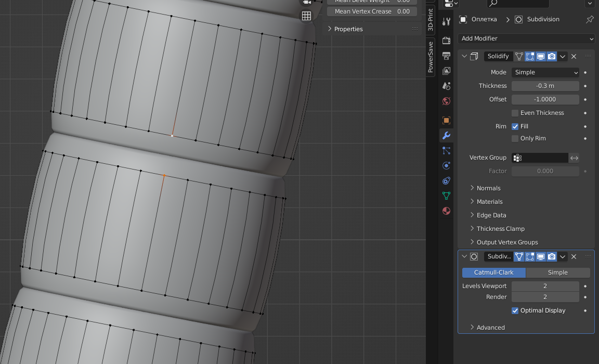Switch to the PowerSave sidebar tab
The width and height of the screenshot is (599, 364).
431,57
